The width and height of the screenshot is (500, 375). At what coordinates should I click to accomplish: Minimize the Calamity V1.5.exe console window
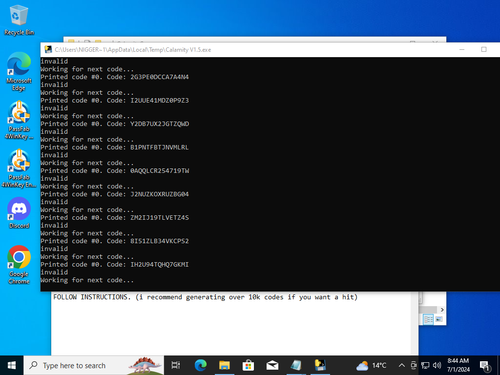[462, 49]
